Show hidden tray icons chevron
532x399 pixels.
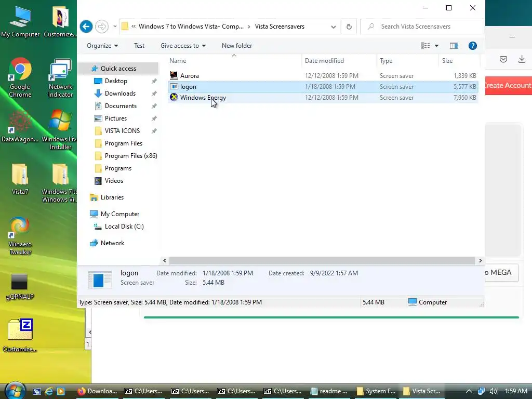pyautogui.click(x=469, y=391)
